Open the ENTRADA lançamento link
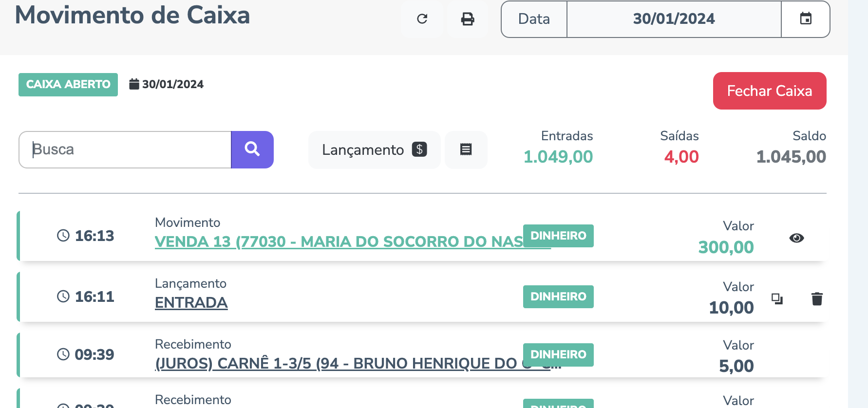Screen dimensions: 868x408 191,302
